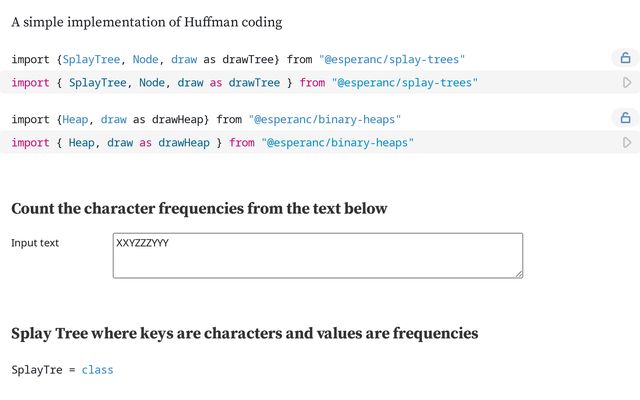
Task: Click the rendered binary-heaps import output line
Action: click(206, 120)
